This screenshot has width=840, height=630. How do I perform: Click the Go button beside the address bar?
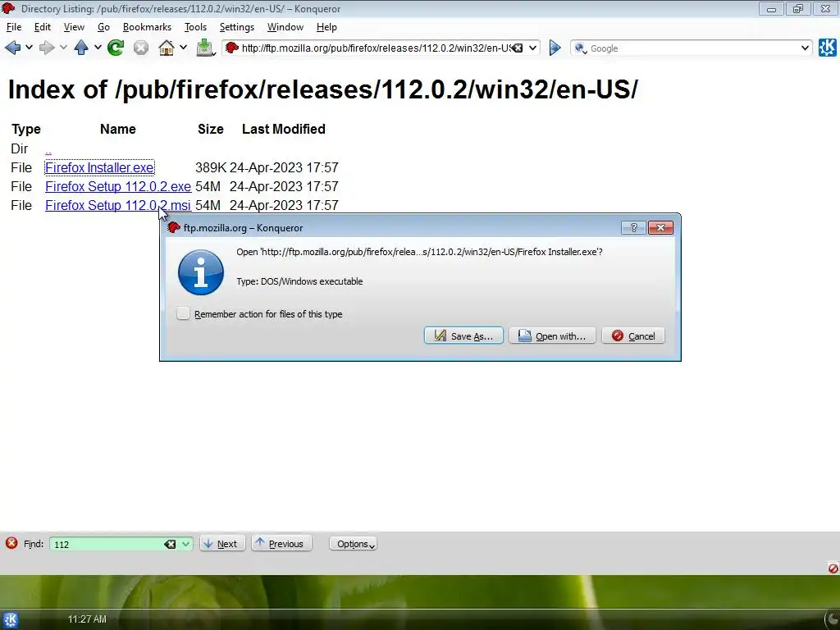(555, 48)
